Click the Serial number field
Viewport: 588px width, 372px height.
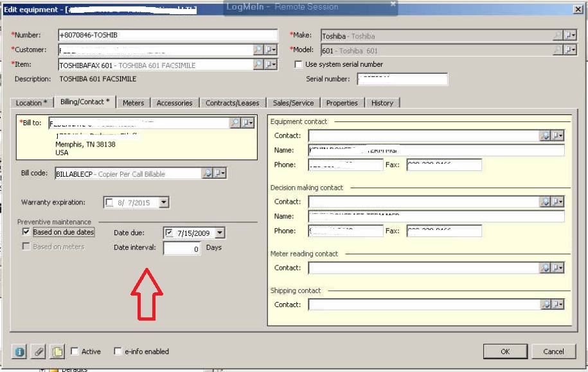point(402,79)
